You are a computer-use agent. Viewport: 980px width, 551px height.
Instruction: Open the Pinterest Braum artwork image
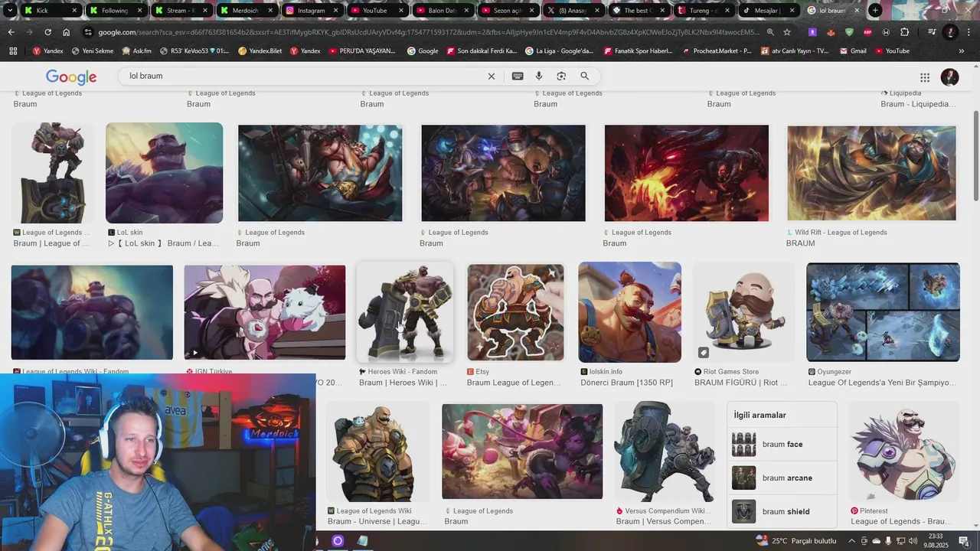click(904, 452)
